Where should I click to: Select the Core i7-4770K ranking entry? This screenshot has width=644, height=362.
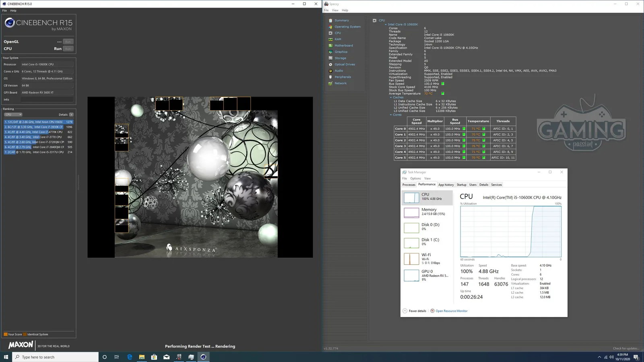39,132
